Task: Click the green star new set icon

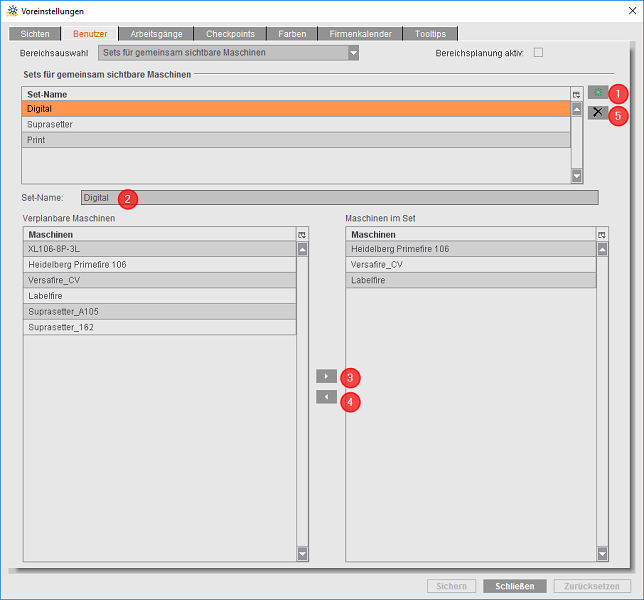Action: click(598, 92)
